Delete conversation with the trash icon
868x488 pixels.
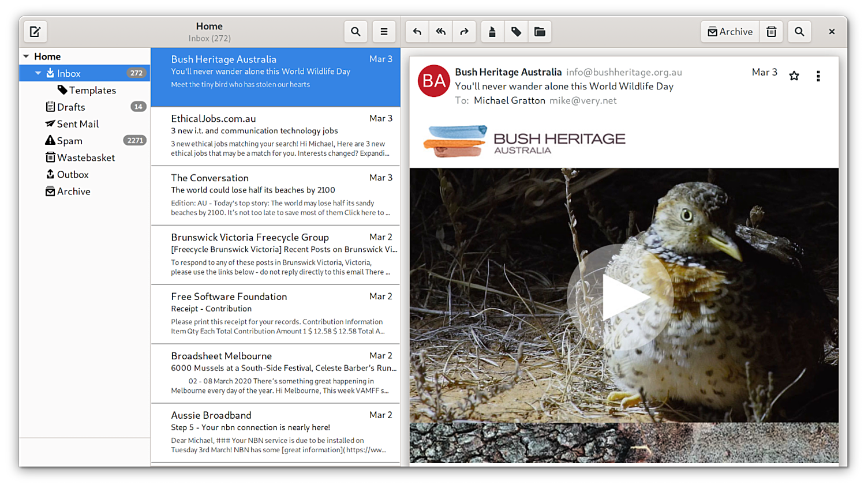pos(771,32)
